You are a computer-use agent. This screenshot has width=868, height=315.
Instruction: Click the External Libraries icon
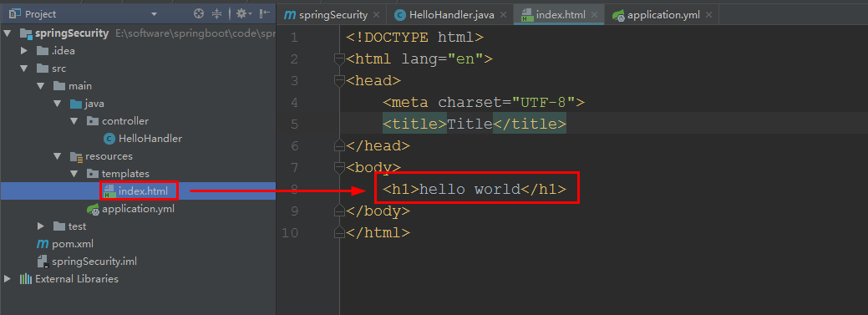click(x=25, y=279)
